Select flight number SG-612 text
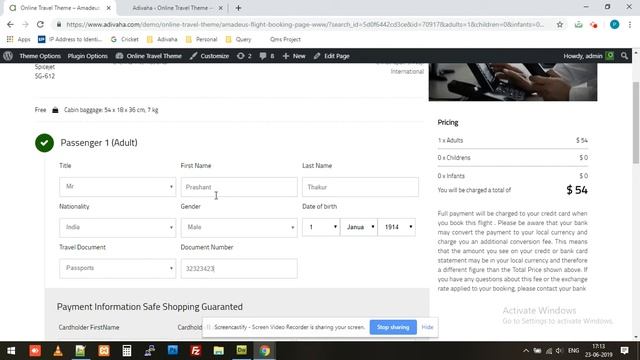Screen dimensions: 640x360 (x=45, y=76)
